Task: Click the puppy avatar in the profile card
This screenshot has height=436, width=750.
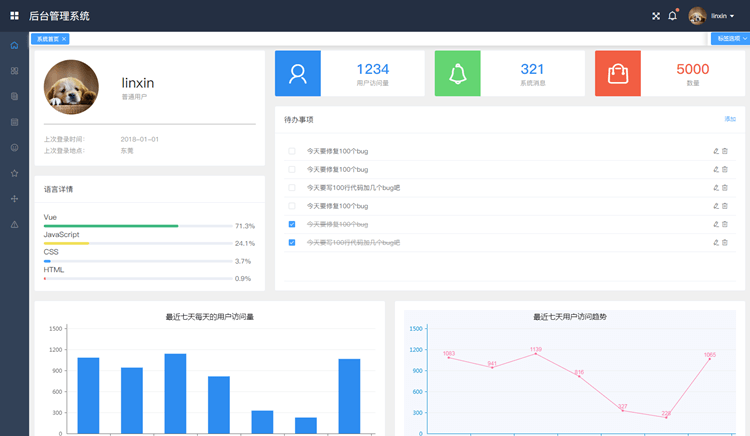Action: coord(71,87)
